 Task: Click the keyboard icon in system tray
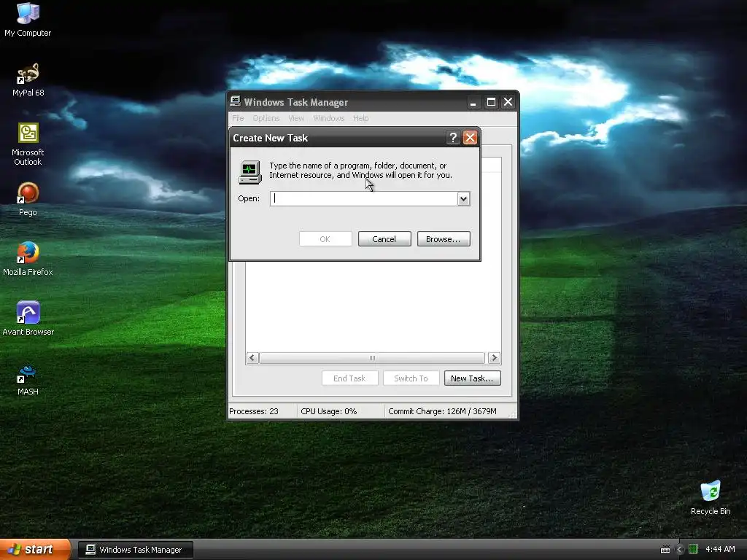(x=665, y=550)
